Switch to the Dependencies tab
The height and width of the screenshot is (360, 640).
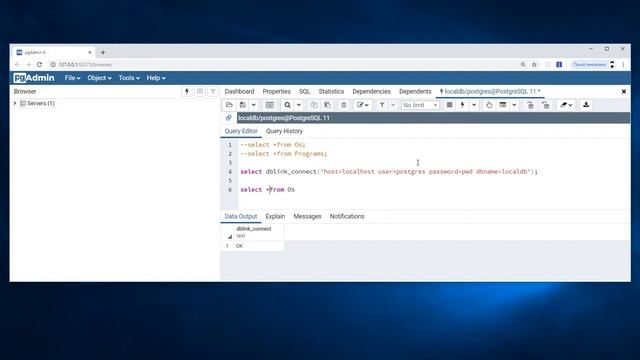point(371,91)
